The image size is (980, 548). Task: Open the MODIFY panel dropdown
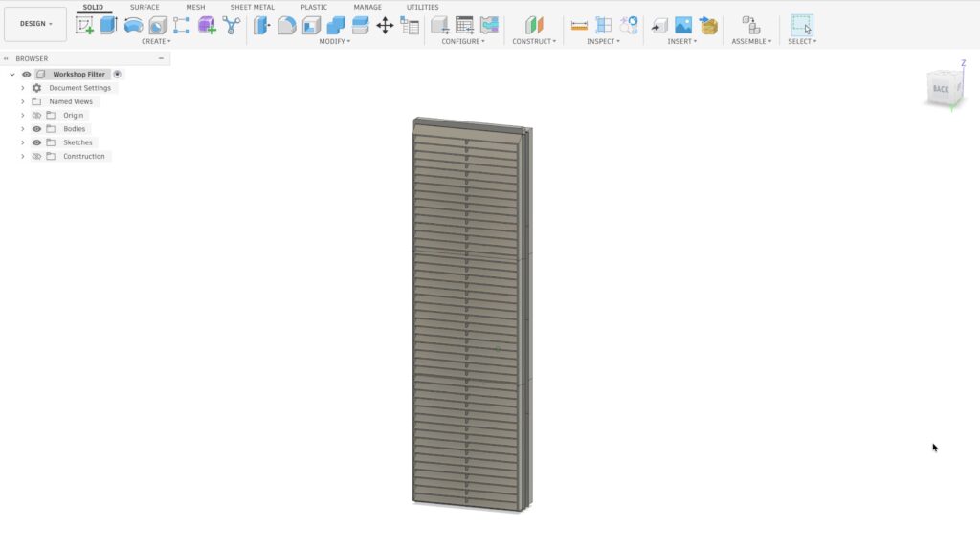tap(334, 41)
